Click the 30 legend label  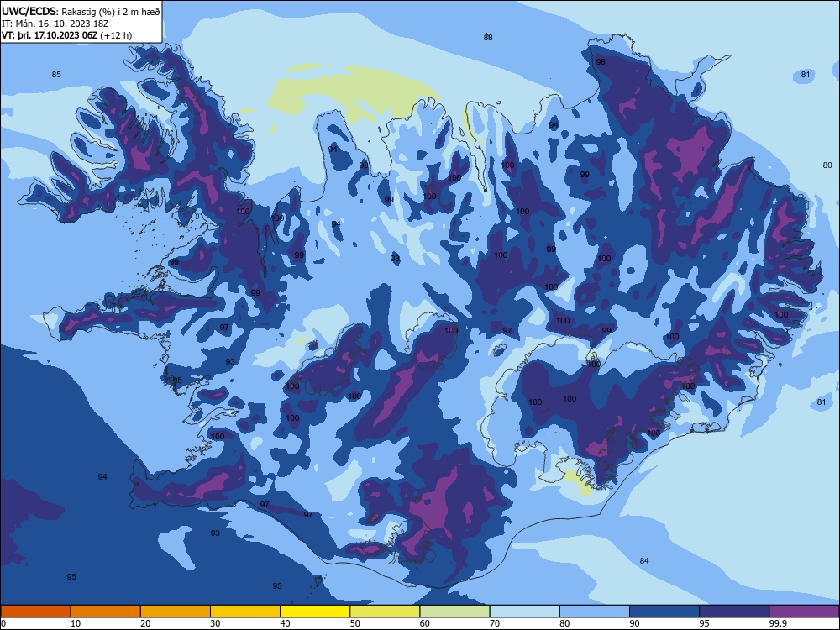[x=215, y=623]
